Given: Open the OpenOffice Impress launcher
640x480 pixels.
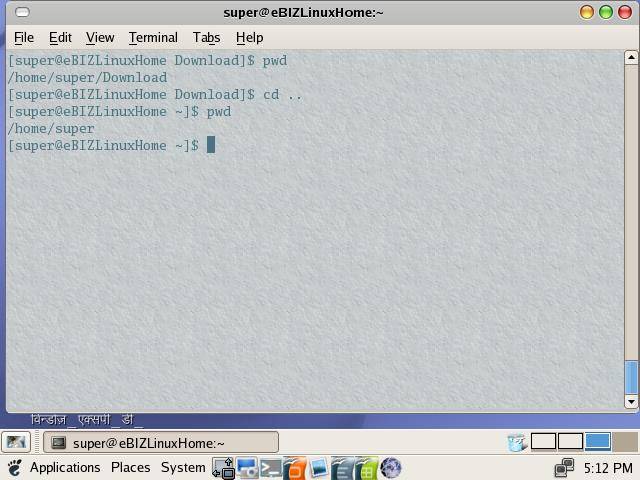Looking at the screenshot, I should click(295, 468).
